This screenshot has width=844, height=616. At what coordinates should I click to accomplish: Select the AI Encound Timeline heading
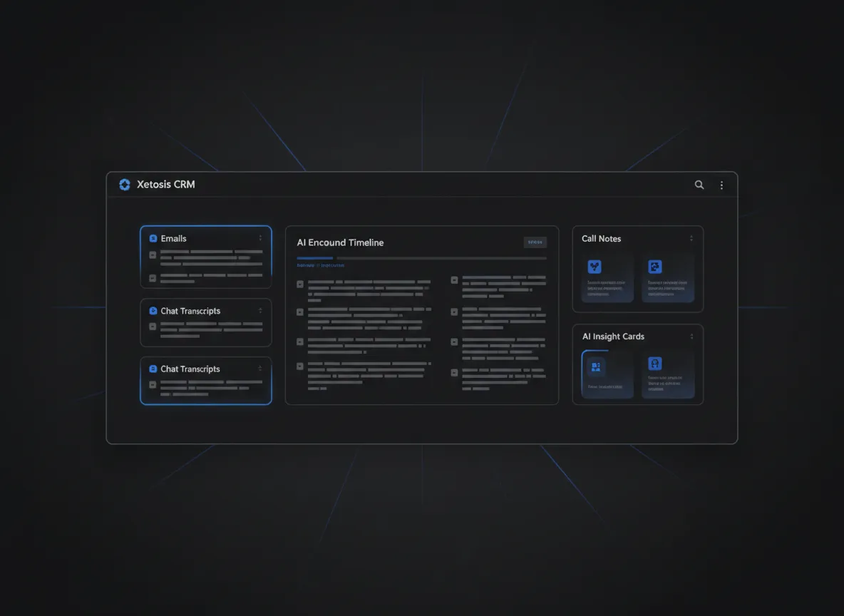point(340,242)
